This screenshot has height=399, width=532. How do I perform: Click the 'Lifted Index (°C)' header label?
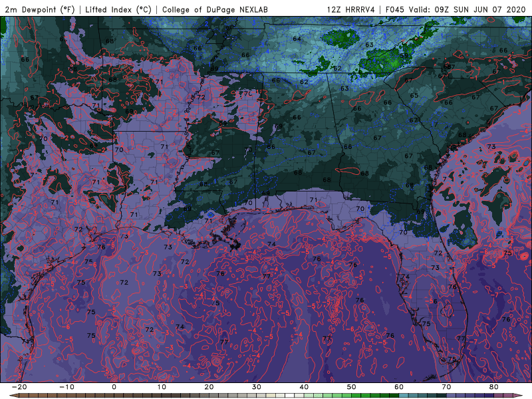118,9
